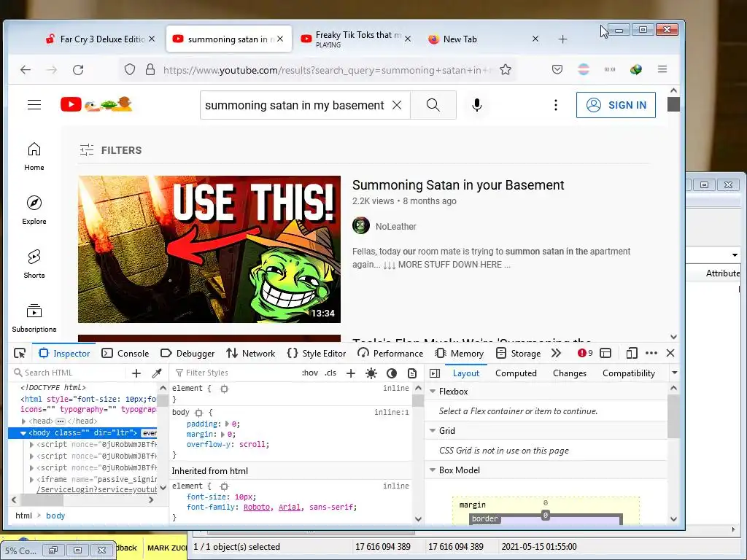Open the FILTERS options
Viewport: 747px width, 560px height.
click(111, 150)
